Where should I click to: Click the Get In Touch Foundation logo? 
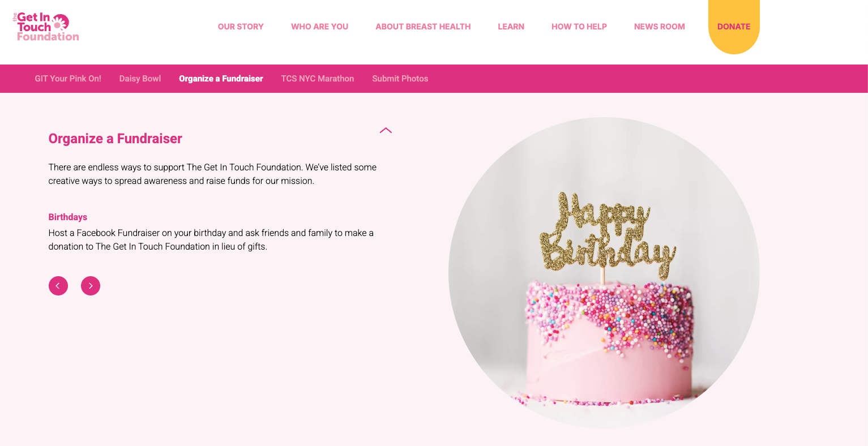(46, 27)
